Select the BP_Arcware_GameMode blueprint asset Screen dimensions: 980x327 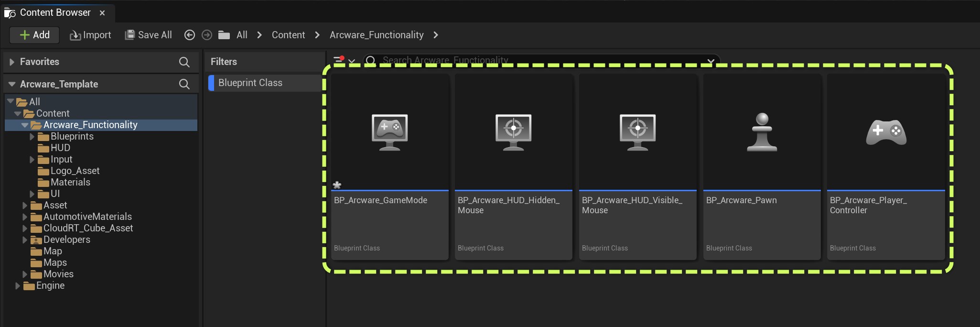point(389,132)
